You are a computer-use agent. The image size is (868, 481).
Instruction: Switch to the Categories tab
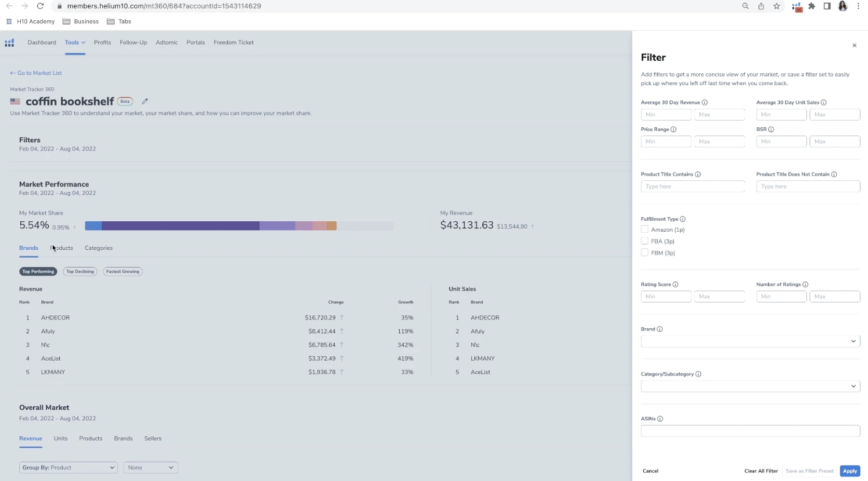coord(99,248)
